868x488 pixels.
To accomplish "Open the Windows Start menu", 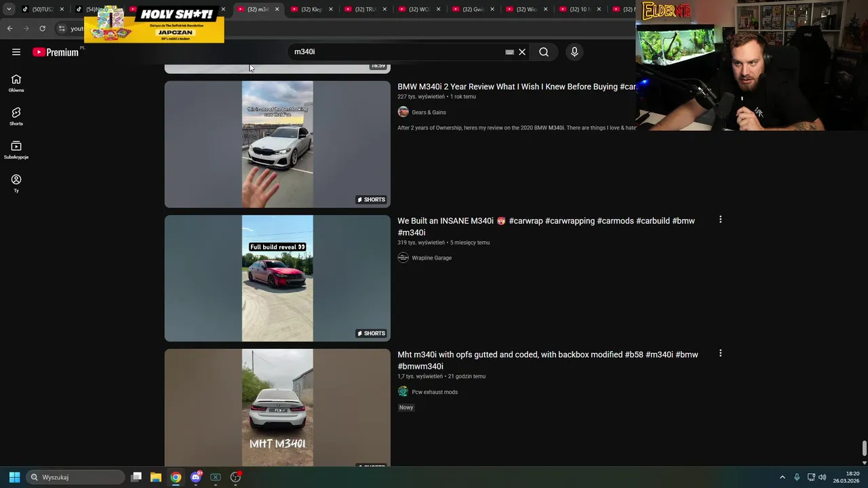I will pyautogui.click(x=14, y=477).
